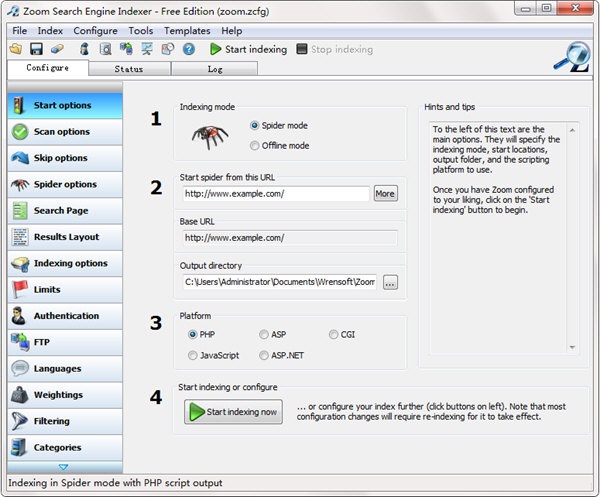Click hints scrollbar down arrow
Viewport: 600px width, 497px height.
[x=572, y=347]
